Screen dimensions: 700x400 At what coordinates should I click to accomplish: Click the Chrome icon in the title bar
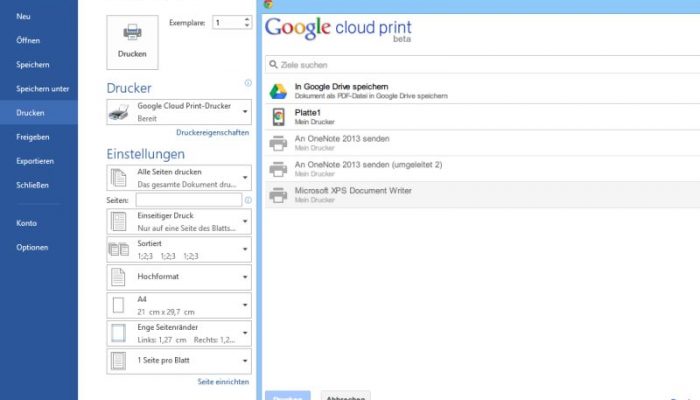point(268,4)
